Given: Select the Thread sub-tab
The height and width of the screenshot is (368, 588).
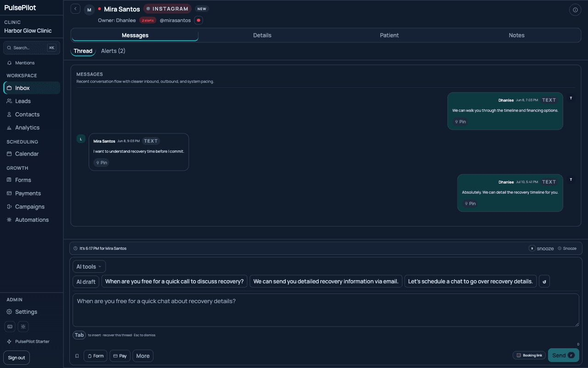Looking at the screenshot, I should 83,51.
